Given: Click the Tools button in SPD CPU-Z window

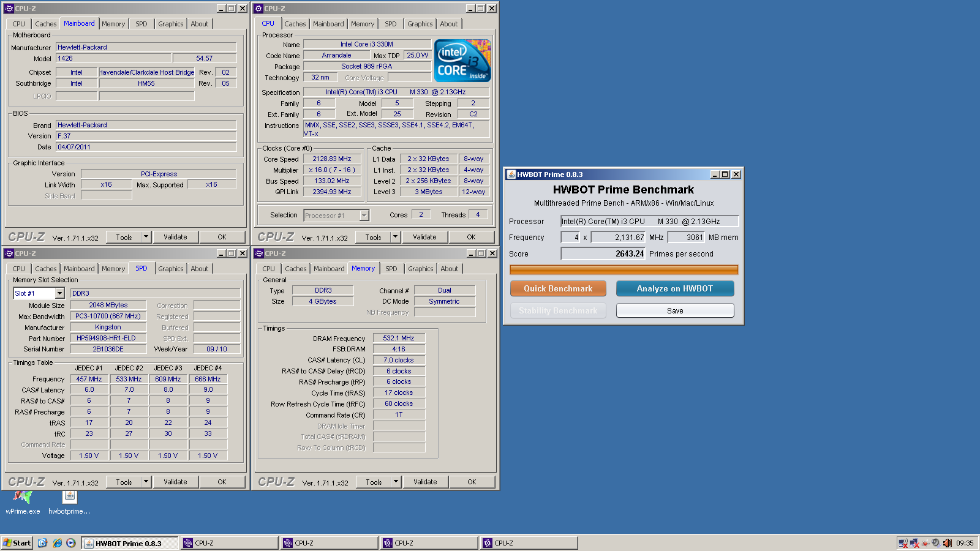Looking at the screenshot, I should tap(124, 482).
